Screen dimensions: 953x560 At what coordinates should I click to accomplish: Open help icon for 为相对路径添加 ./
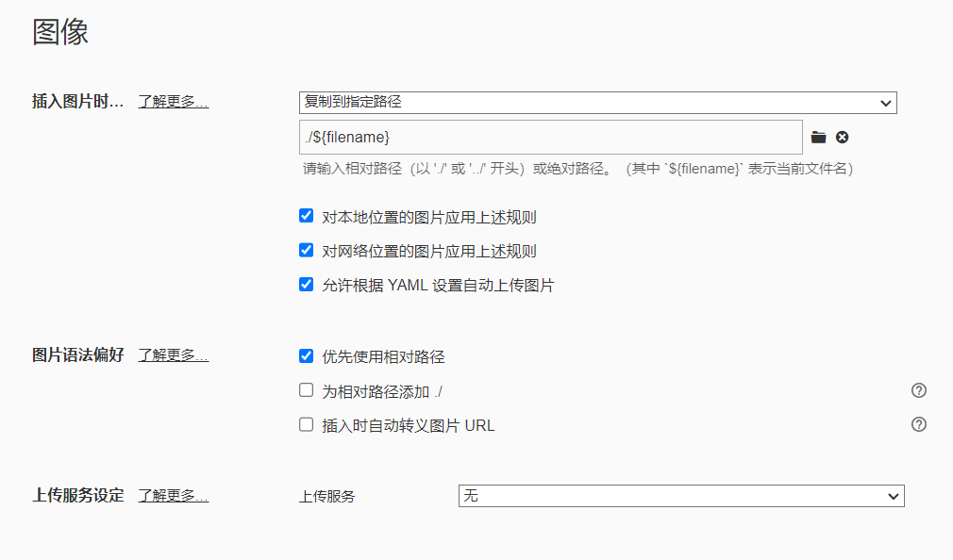pos(919,390)
